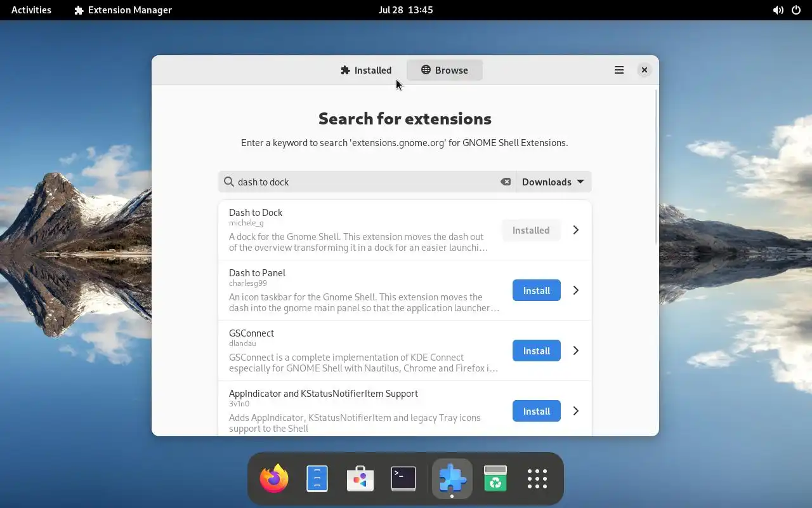The height and width of the screenshot is (508, 812).
Task: Open Extension Manager app menu in top bar
Action: coord(123,10)
